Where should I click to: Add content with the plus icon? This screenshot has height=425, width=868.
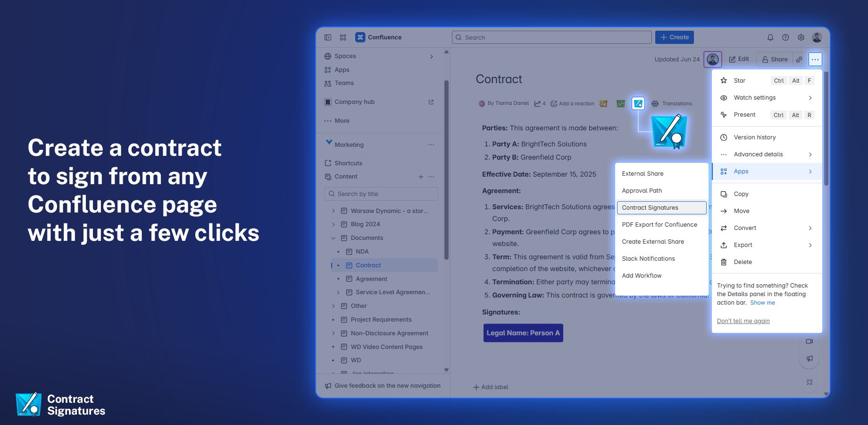pyautogui.click(x=421, y=177)
